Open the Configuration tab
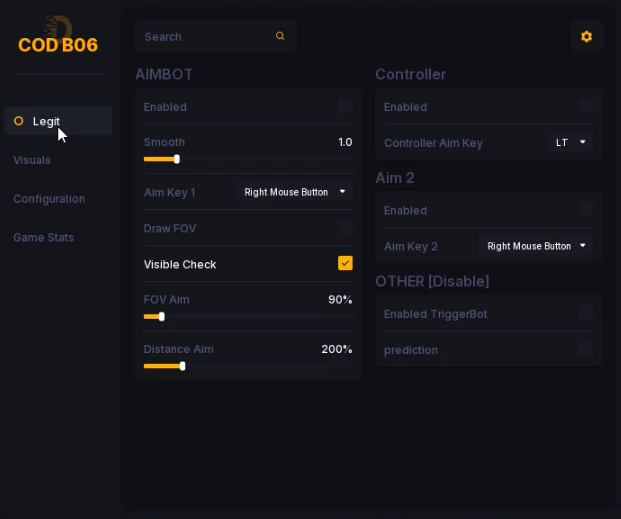This screenshot has width=621, height=519. click(49, 199)
